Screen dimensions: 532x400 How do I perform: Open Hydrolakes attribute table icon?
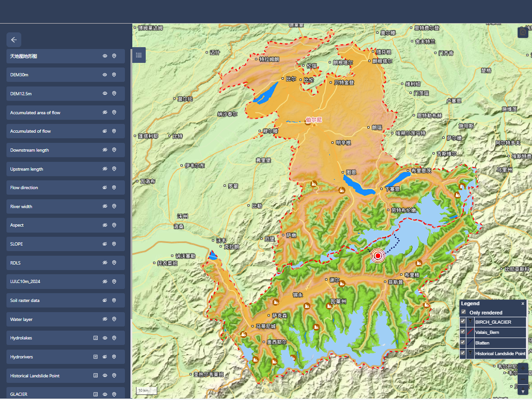[96, 338]
